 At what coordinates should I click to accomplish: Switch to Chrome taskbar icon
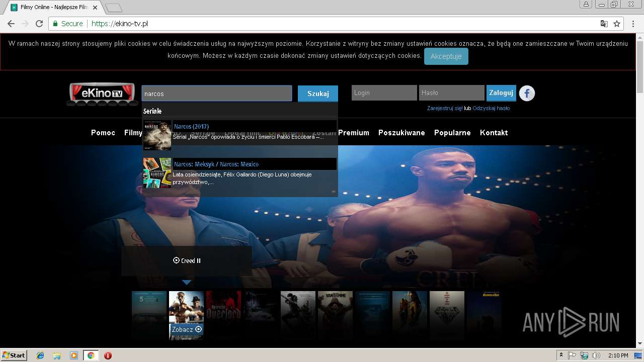tap(91, 355)
